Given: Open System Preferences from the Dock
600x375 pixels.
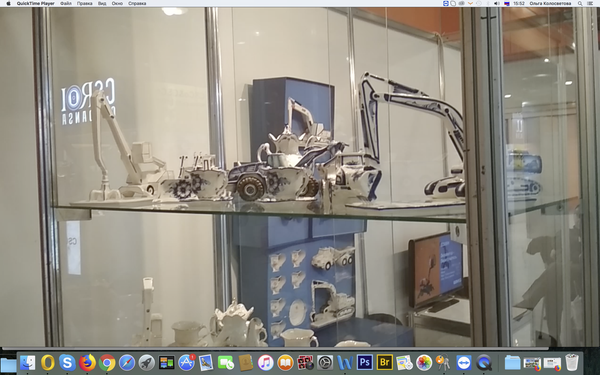Looking at the screenshot, I should pos(325,362).
